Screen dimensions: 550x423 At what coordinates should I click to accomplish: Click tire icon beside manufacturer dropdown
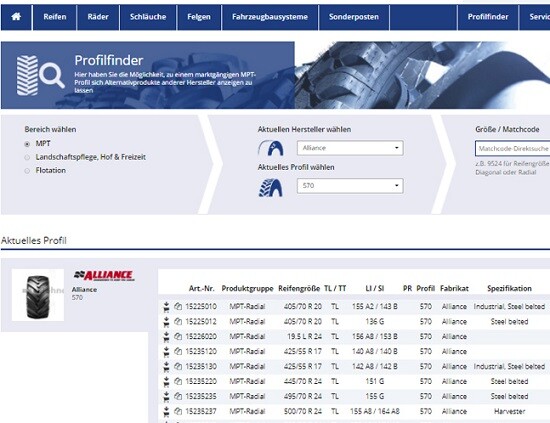point(271,148)
